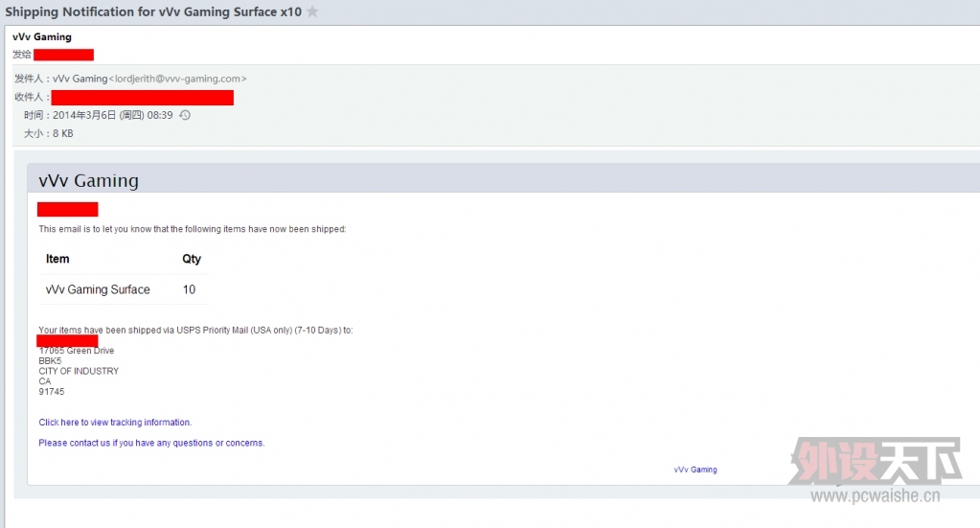This screenshot has height=528, width=980.
Task: Select the email subject Shipping Notification title
Action: (153, 11)
